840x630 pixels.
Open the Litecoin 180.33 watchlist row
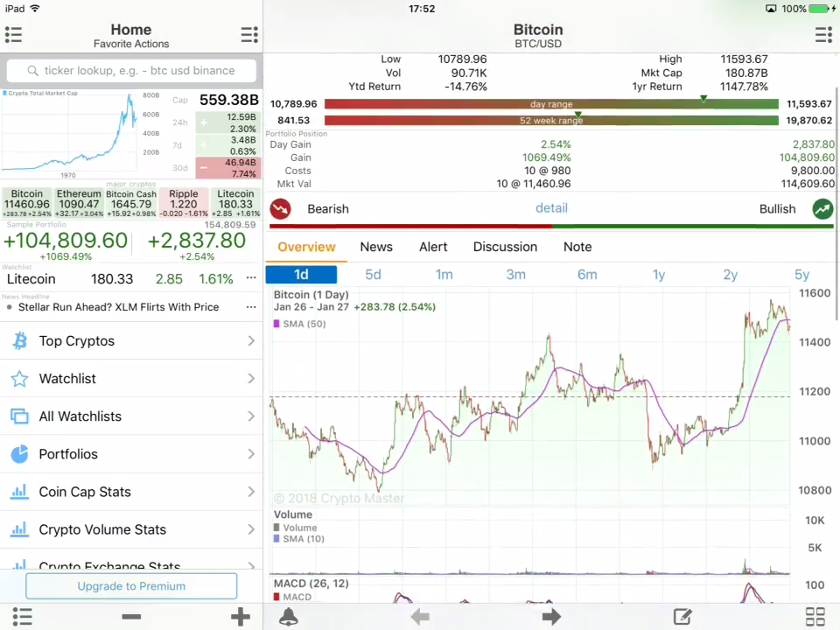tap(131, 278)
